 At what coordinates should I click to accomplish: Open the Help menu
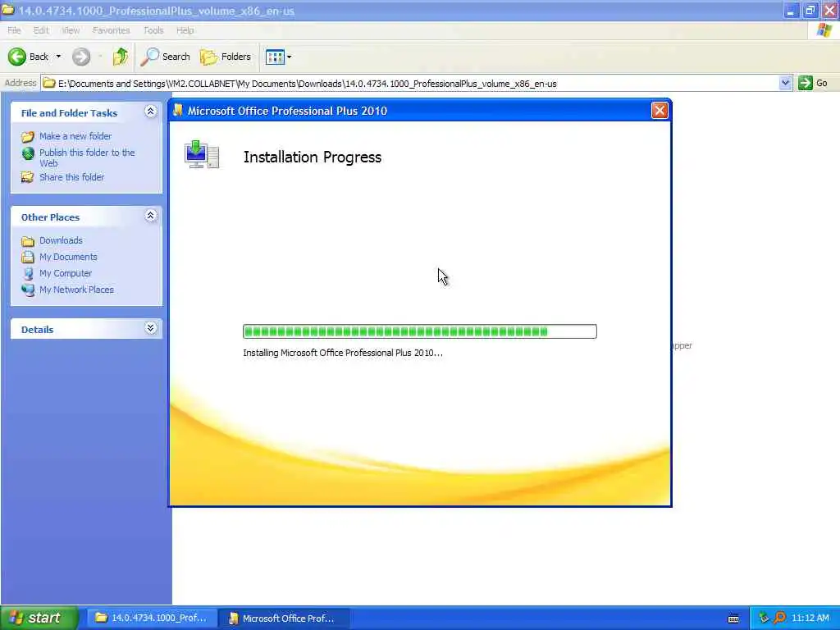point(185,30)
